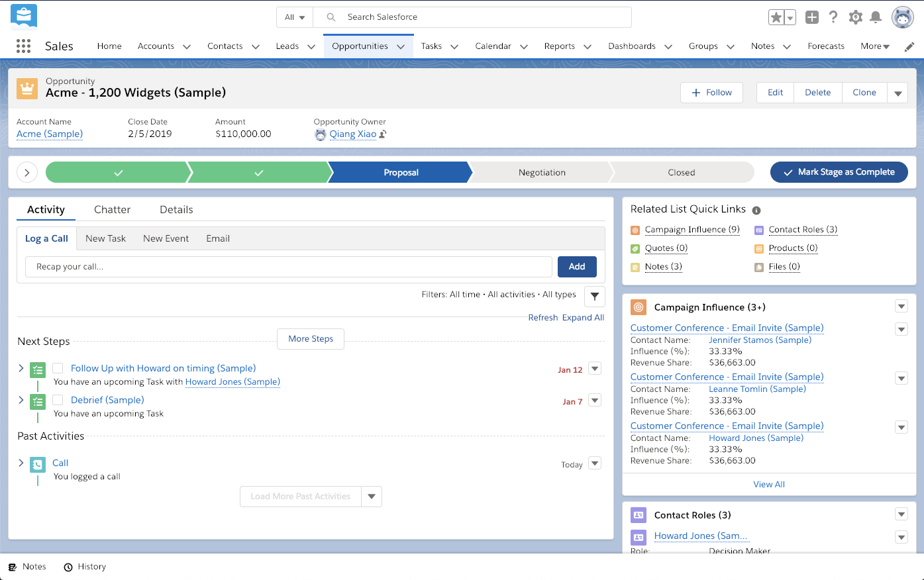924x580 pixels.
Task: Click the Howard Jones contact role icon
Action: pyautogui.click(x=639, y=537)
